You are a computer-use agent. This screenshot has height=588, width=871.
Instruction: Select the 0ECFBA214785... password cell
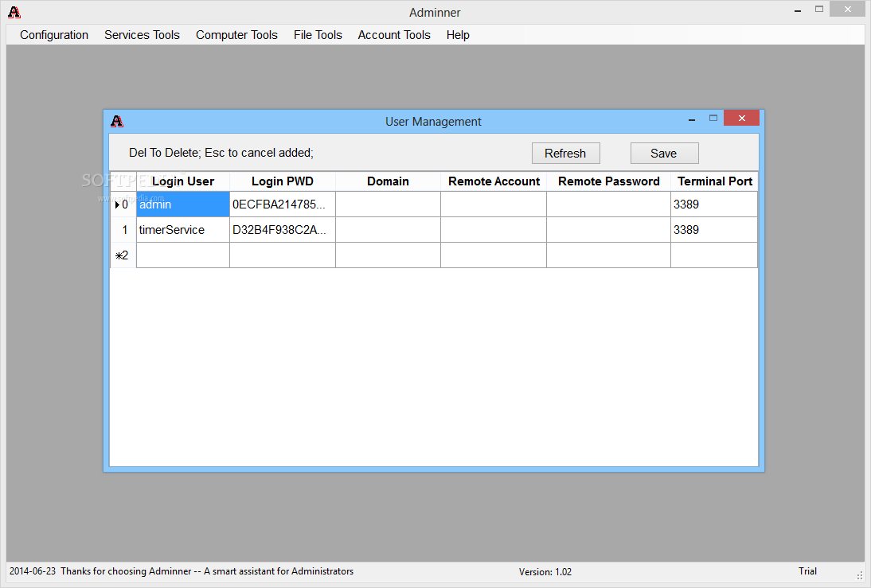[x=282, y=204]
